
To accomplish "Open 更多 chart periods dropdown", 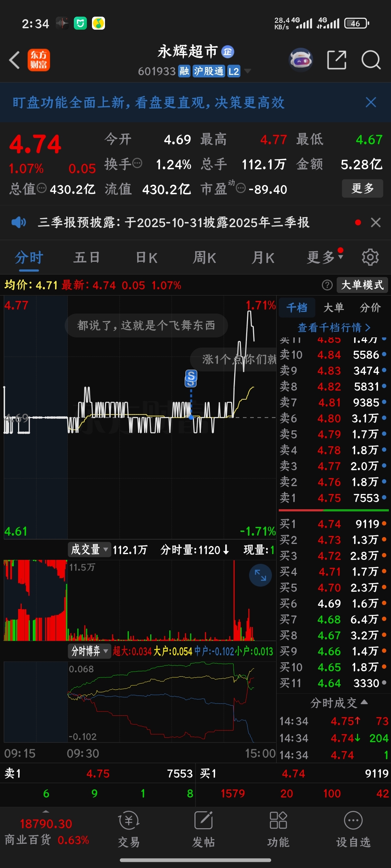I will point(325,257).
